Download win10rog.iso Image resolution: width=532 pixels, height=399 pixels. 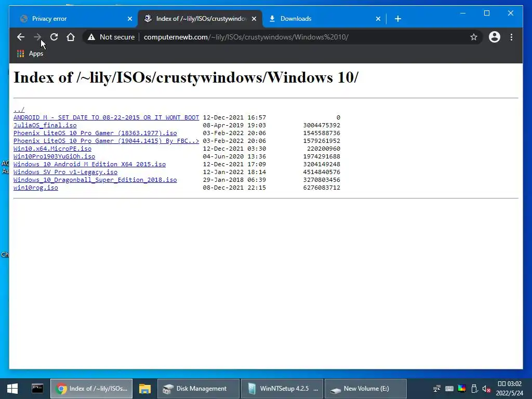[36, 188]
